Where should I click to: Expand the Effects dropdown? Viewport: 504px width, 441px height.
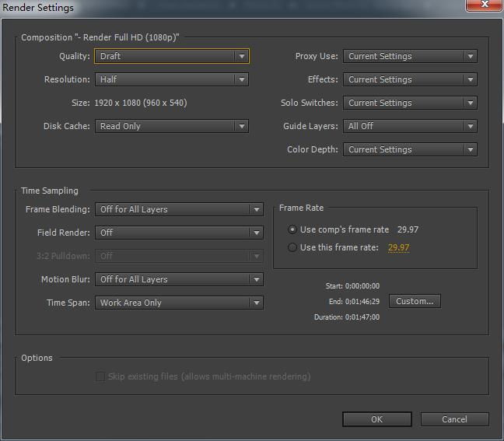tap(410, 79)
